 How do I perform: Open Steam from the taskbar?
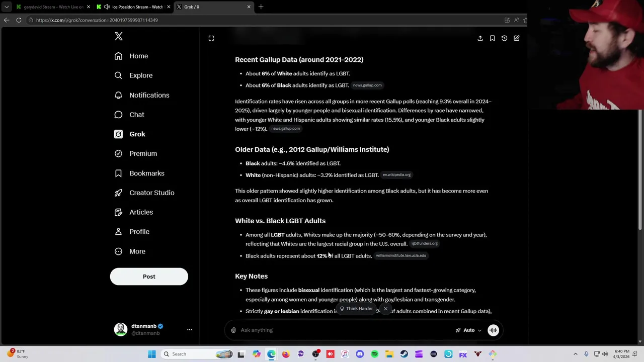coord(404,354)
